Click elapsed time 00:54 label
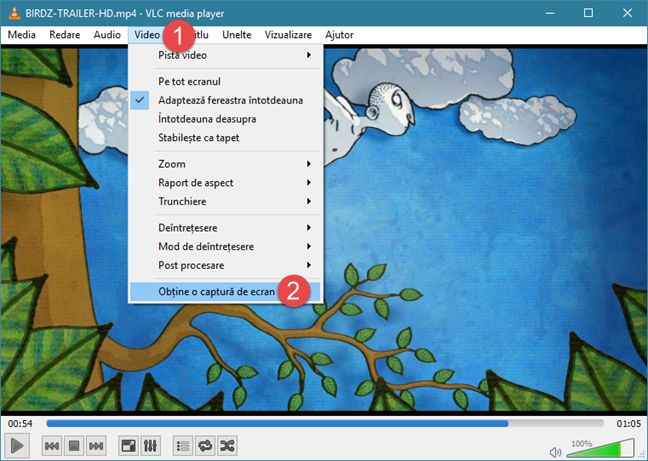Viewport: 648px width, 461px height. click(20, 423)
